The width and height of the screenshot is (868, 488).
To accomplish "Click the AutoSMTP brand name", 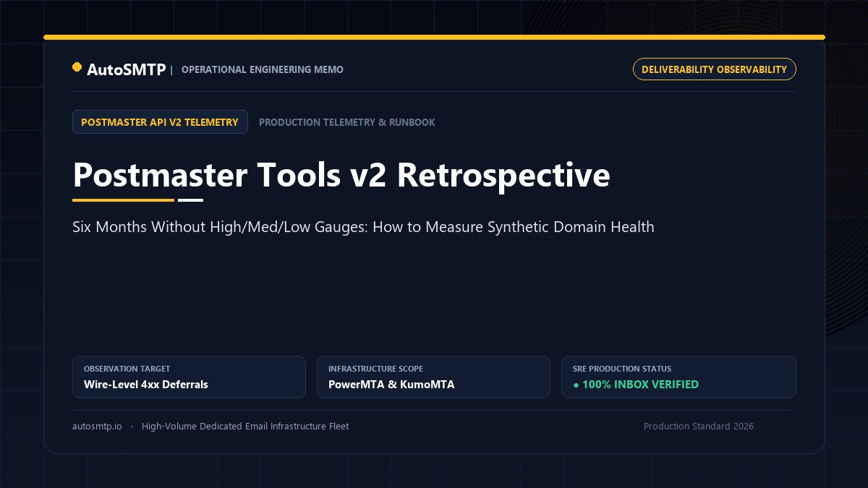I will click(x=126, y=69).
